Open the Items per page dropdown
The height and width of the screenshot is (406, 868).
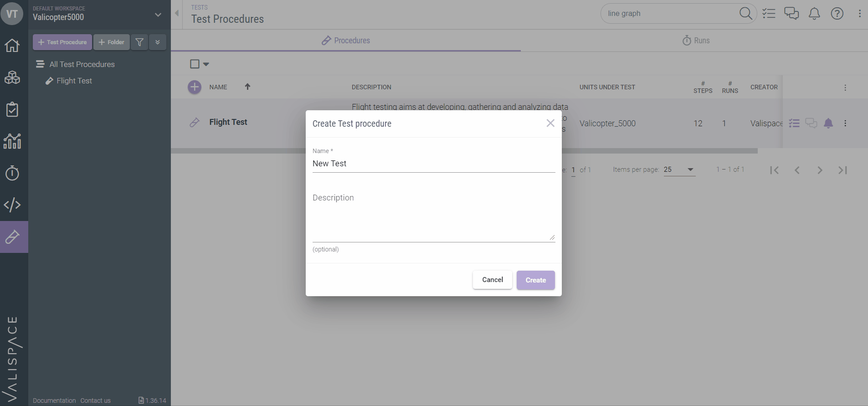(679, 170)
